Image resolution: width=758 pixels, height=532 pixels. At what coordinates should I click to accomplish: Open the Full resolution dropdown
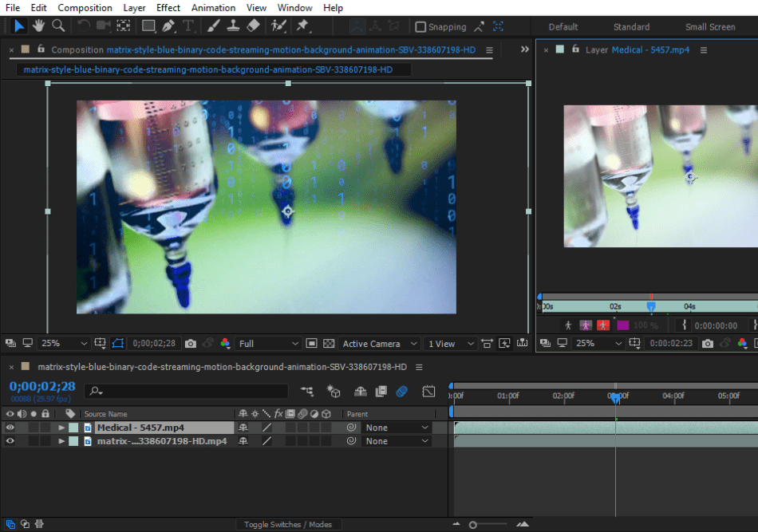tap(268, 344)
